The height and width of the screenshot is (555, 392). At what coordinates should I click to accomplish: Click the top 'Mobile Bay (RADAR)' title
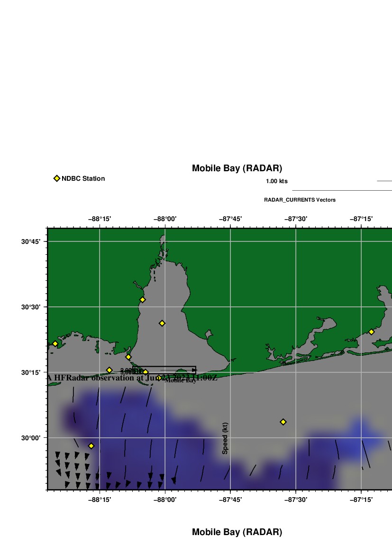(x=237, y=168)
